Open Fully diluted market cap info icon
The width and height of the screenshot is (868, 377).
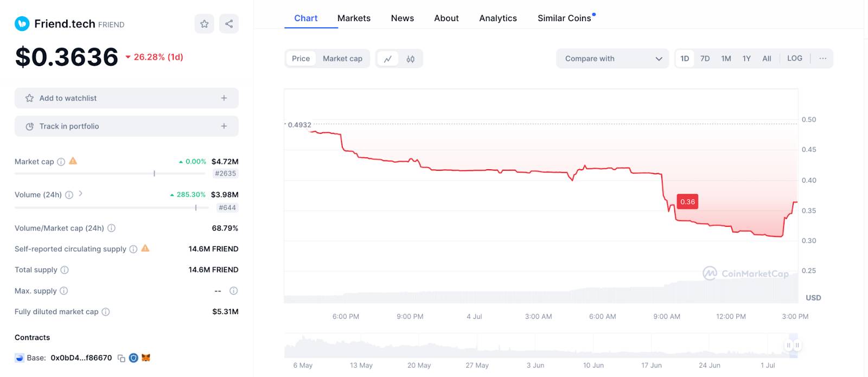tap(106, 312)
